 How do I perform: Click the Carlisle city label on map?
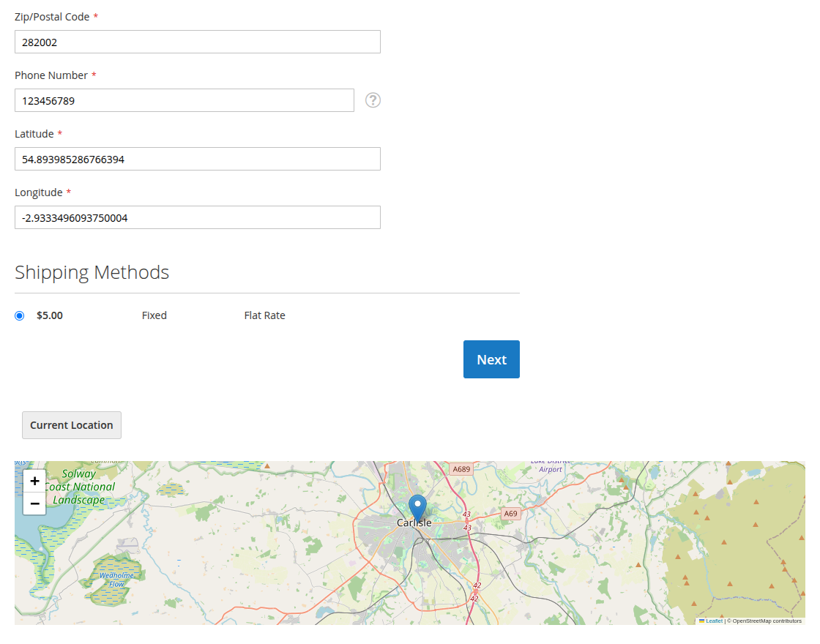point(414,523)
